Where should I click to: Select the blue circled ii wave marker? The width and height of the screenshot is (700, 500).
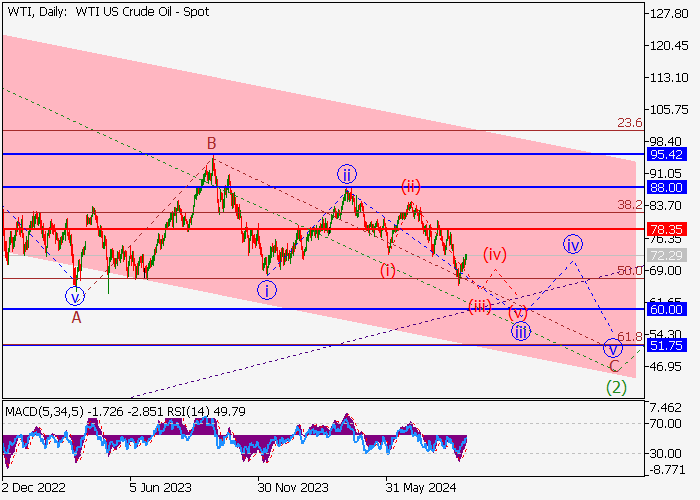(347, 174)
